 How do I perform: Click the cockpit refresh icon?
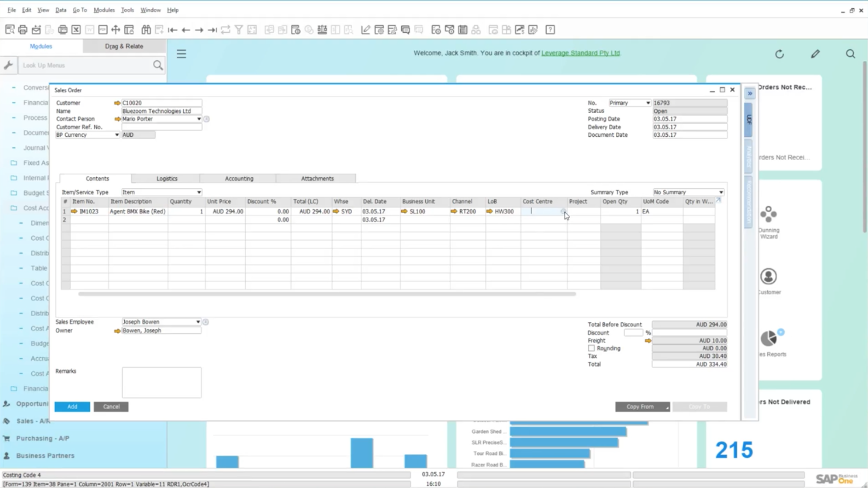[x=779, y=54]
